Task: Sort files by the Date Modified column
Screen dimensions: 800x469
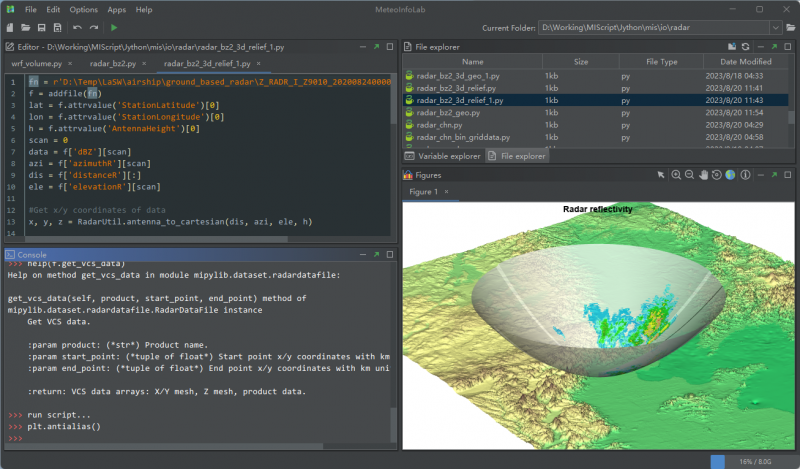Action: coord(740,61)
